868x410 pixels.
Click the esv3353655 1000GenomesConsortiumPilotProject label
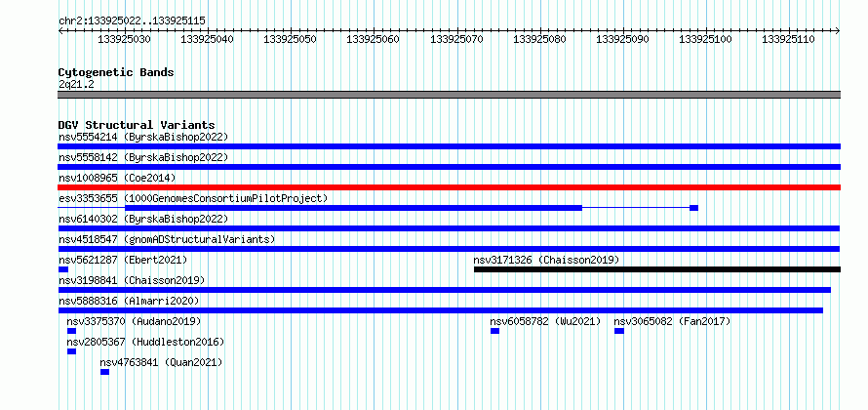(x=193, y=198)
